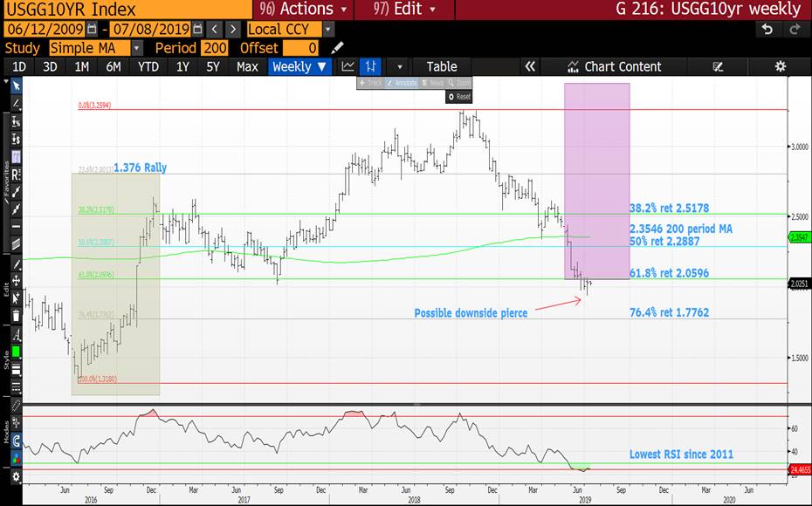This screenshot has width=812, height=506.
Task: Select the bar chart type icon
Action: point(372,66)
